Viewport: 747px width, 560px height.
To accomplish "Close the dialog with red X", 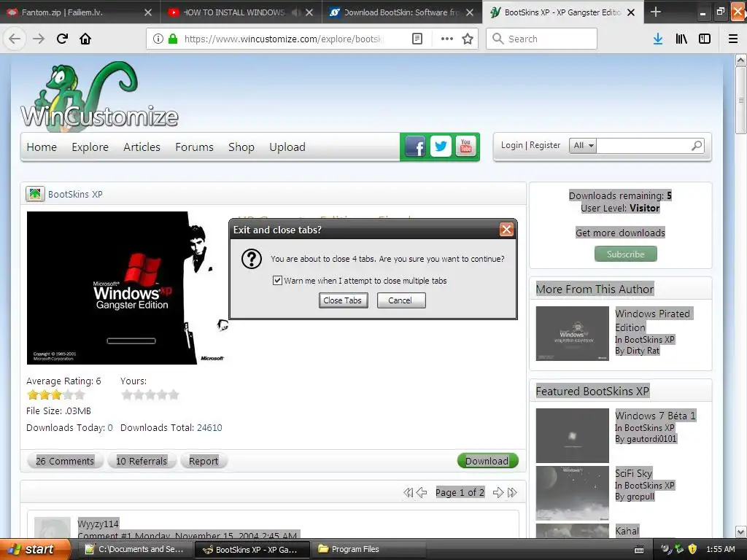I will (506, 230).
